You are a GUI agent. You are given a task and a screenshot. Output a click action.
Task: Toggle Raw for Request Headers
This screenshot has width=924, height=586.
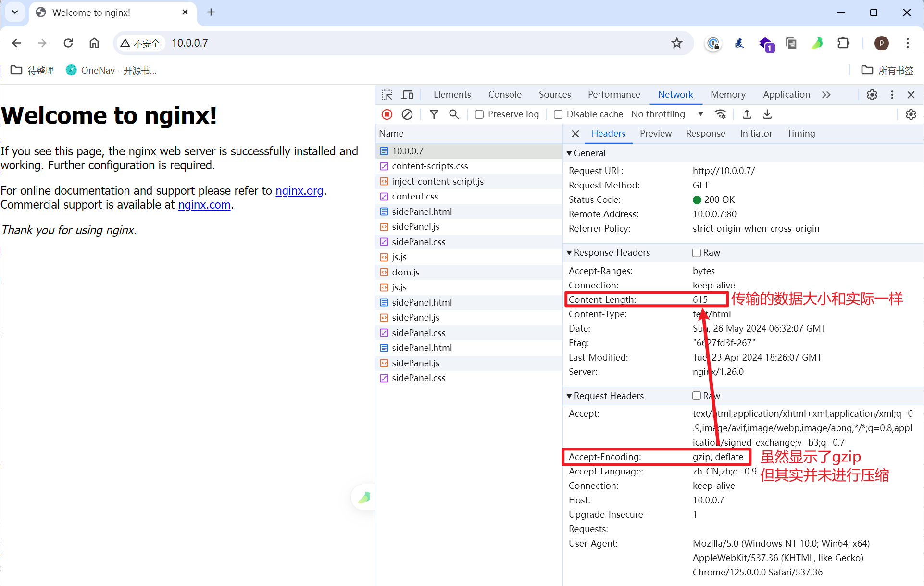pyautogui.click(x=697, y=396)
